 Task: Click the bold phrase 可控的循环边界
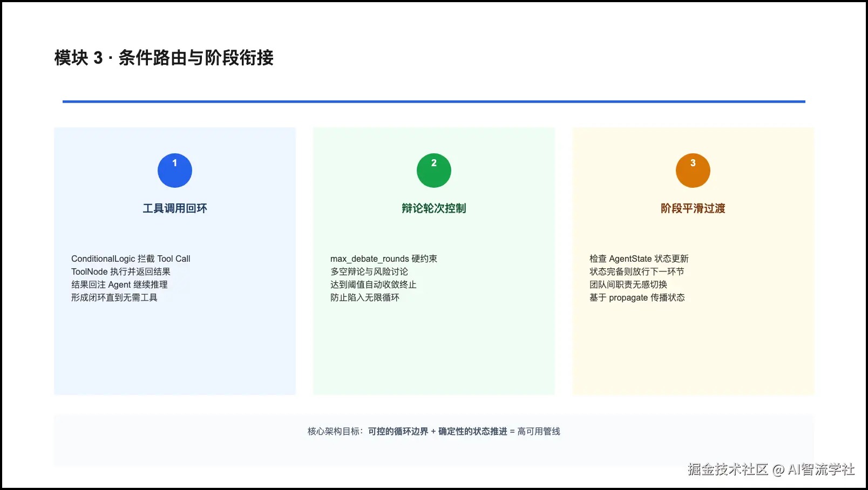click(x=398, y=432)
